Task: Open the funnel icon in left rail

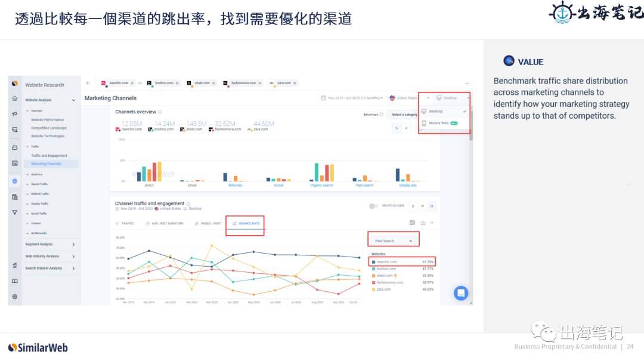Action: point(15,212)
